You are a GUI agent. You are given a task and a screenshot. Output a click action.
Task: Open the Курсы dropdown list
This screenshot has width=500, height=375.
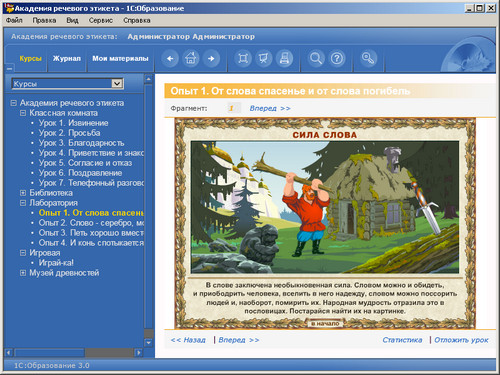117,83
